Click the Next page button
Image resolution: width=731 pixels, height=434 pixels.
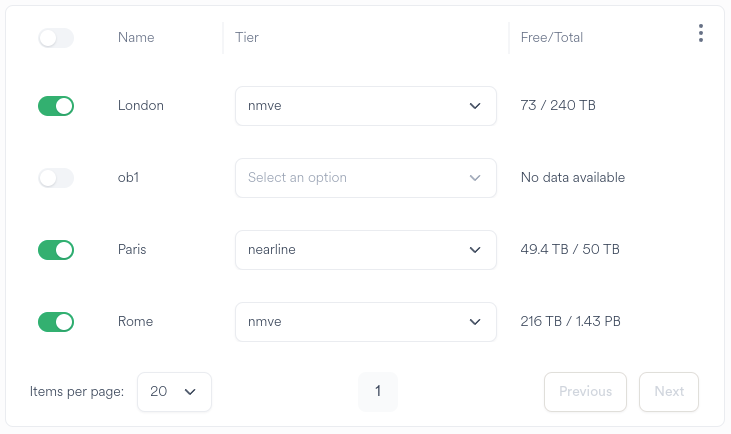[x=669, y=392]
